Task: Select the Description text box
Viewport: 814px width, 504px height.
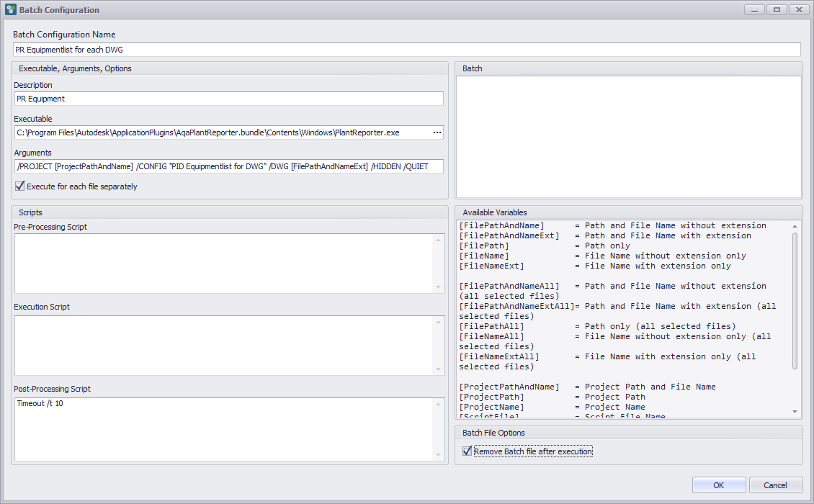Action: [228, 98]
